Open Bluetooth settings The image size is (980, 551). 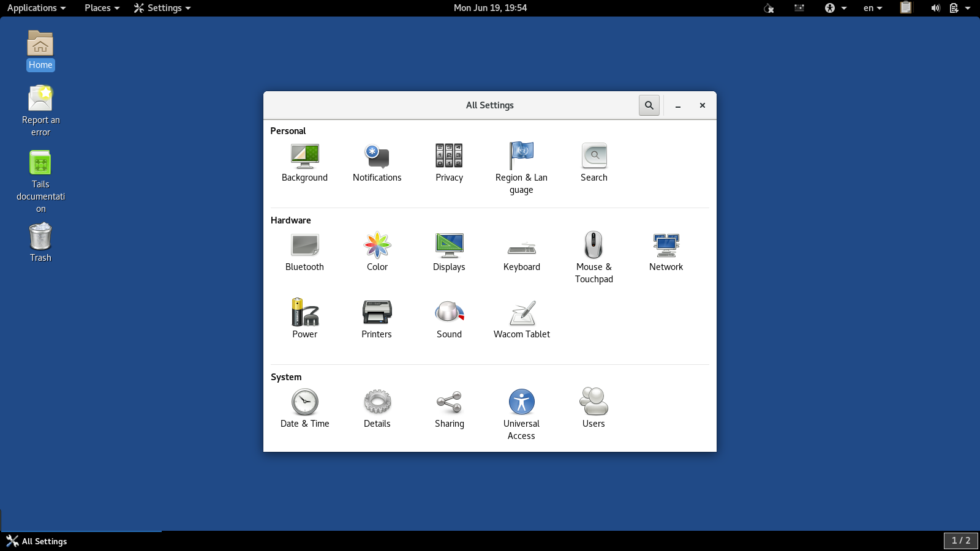click(x=304, y=252)
